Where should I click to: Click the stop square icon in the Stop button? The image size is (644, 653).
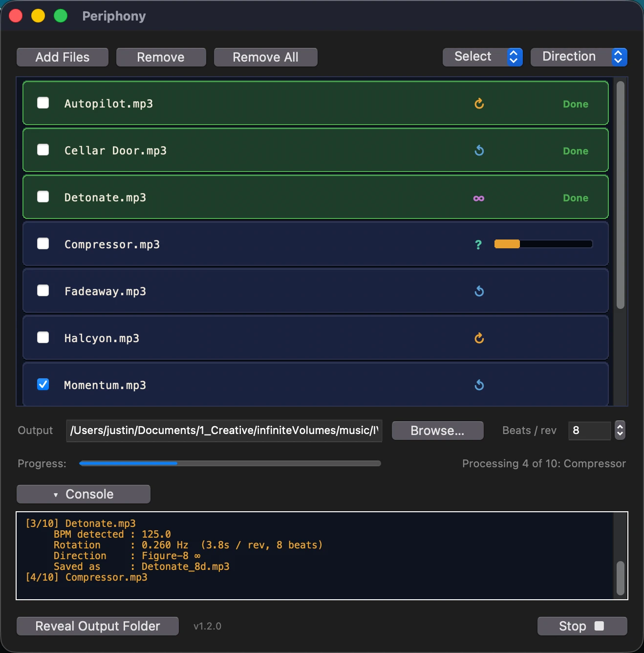[599, 626]
